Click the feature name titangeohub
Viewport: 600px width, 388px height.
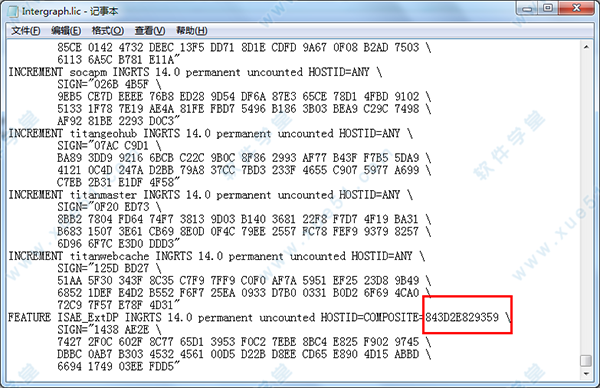[103, 134]
